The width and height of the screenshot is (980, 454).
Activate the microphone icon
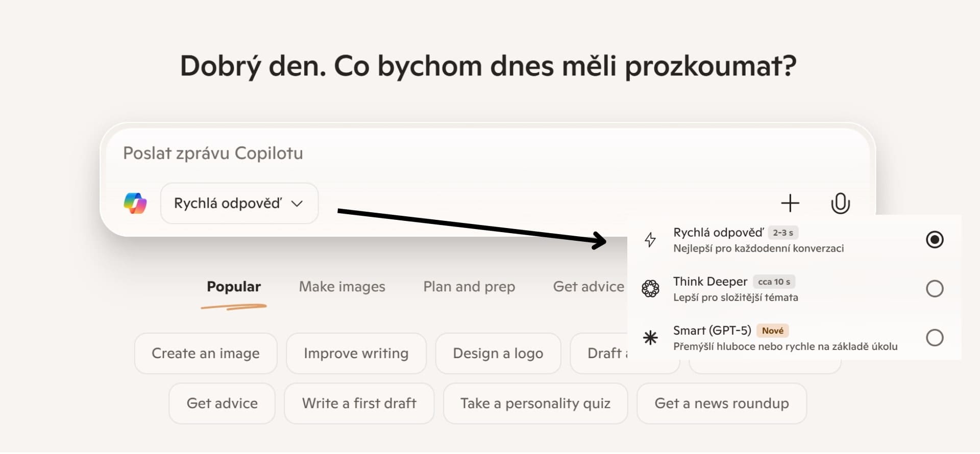[x=840, y=203]
